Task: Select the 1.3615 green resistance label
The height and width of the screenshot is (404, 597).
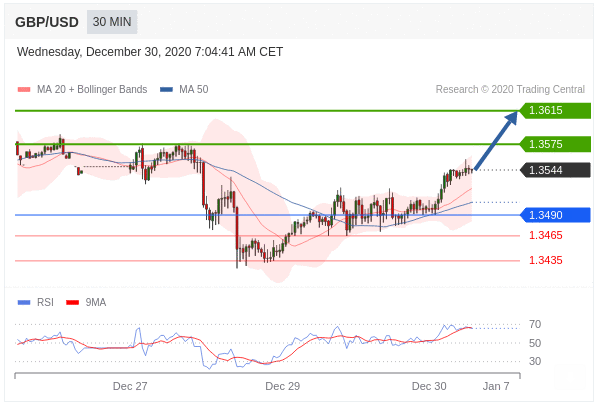Action: (555, 110)
